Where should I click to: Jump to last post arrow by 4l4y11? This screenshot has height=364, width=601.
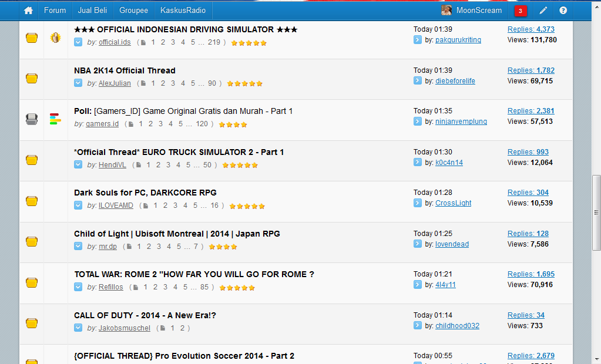(418, 284)
